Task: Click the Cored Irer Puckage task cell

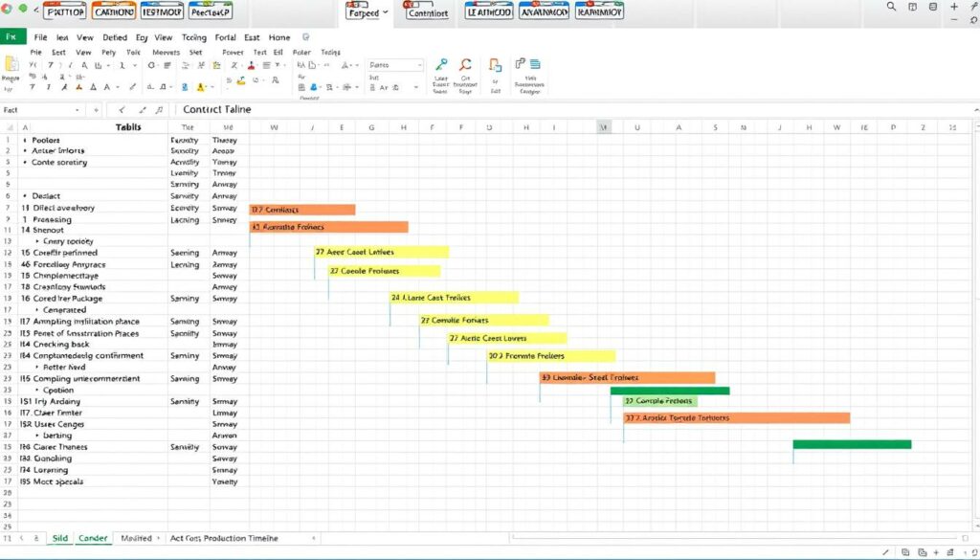Action: 93,299
